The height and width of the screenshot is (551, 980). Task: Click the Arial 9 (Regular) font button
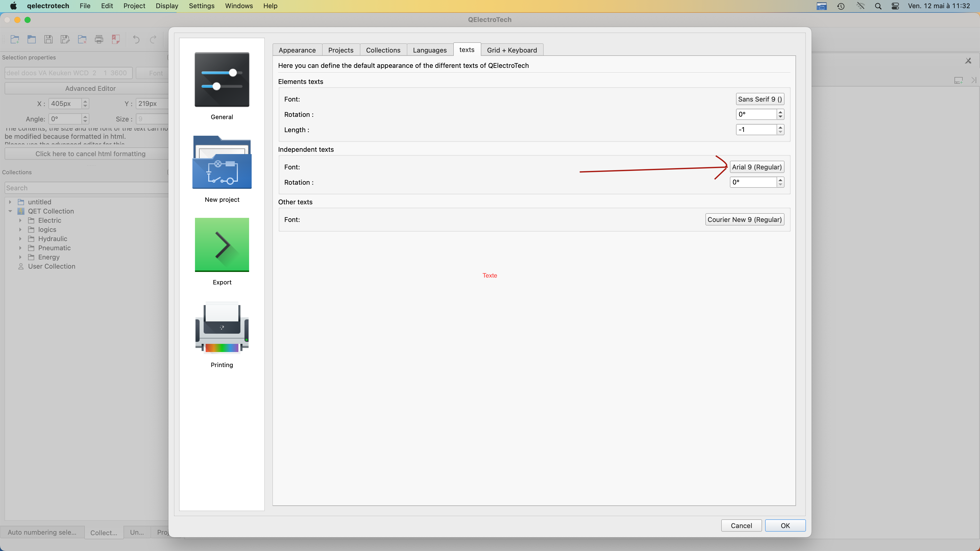[756, 167]
